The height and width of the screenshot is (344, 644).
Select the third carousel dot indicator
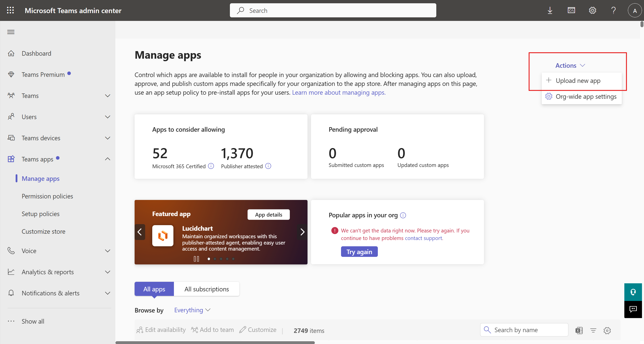click(221, 259)
